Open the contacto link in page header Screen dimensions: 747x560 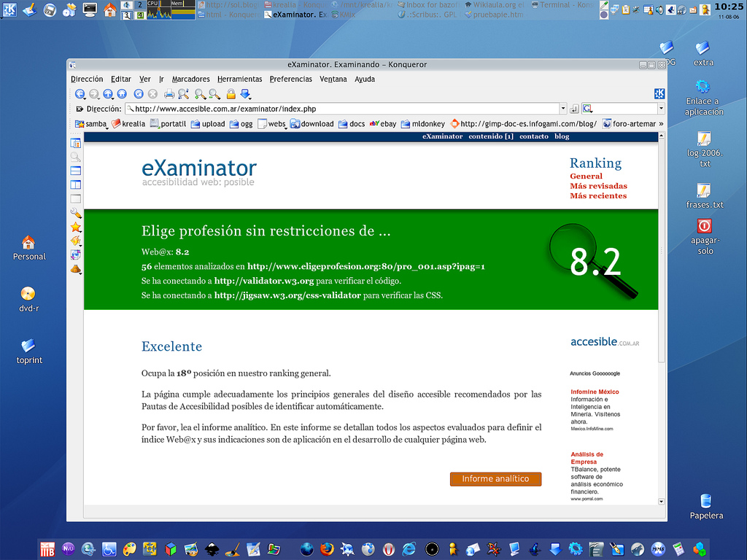[x=533, y=136]
